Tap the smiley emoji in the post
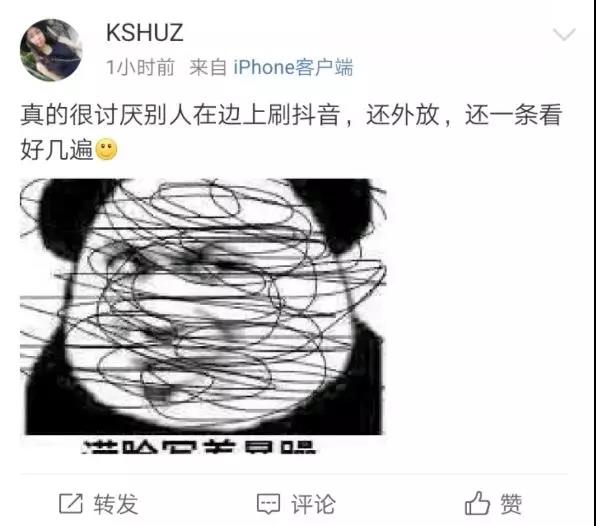 click(106, 149)
